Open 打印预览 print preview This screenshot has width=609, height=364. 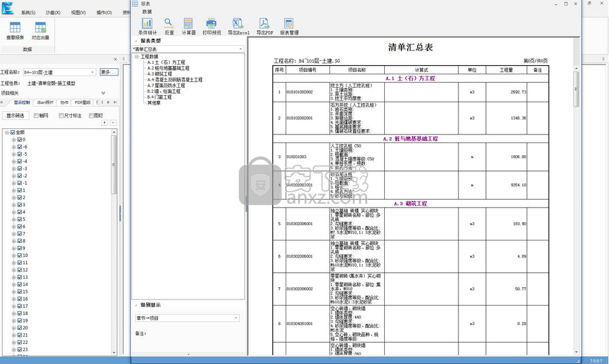click(x=212, y=26)
